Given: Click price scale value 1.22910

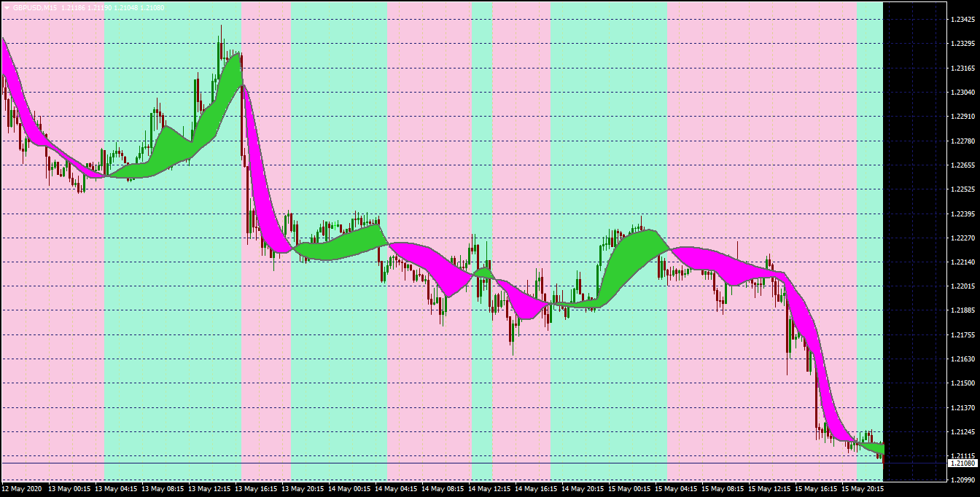Looking at the screenshot, I should click(x=963, y=117).
